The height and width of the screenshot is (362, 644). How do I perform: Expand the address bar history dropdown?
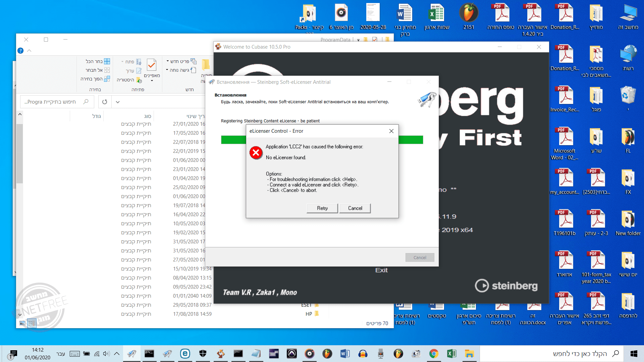click(x=118, y=102)
